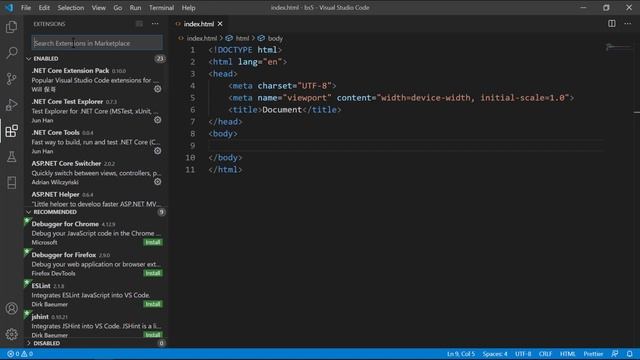The height and width of the screenshot is (360, 640).
Task: Click CRLF end of line setting
Action: [545, 354]
